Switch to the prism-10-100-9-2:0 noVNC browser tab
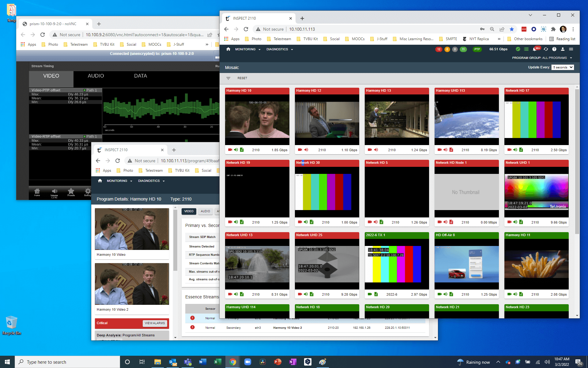This screenshot has width=588, height=368. pos(55,24)
